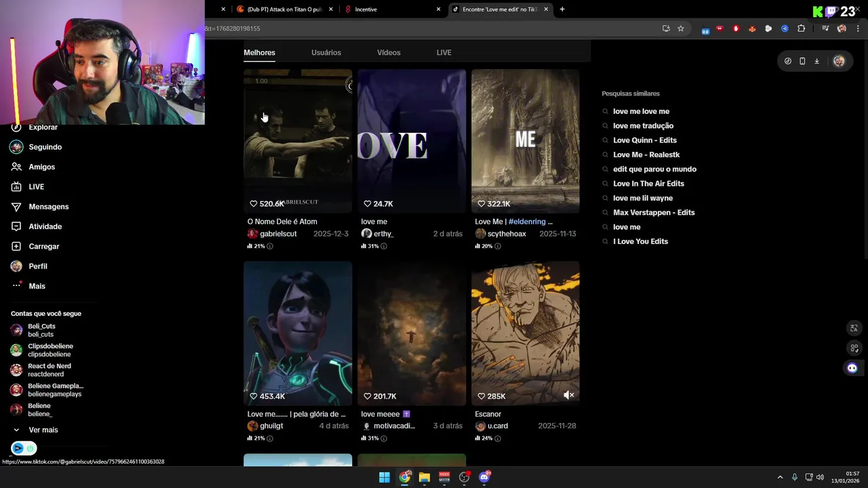Image resolution: width=868 pixels, height=488 pixels.
Task: Open Perfil page
Action: [37, 266]
